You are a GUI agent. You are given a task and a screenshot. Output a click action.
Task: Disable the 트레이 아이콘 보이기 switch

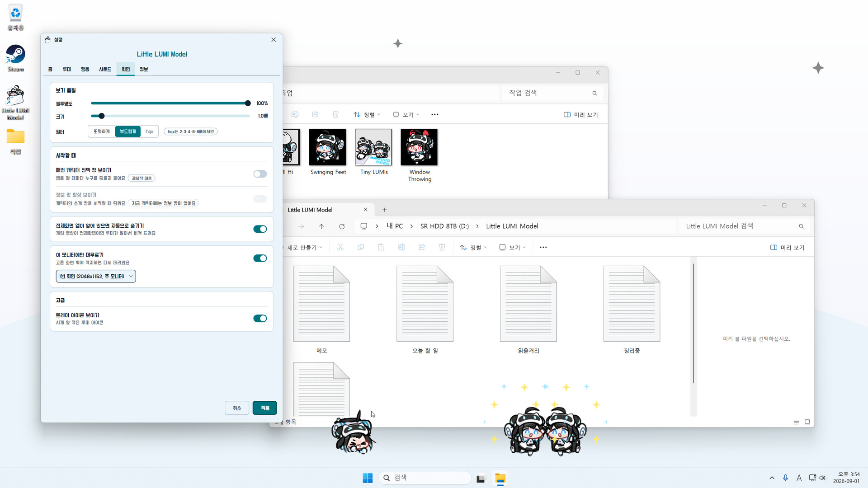click(x=260, y=319)
